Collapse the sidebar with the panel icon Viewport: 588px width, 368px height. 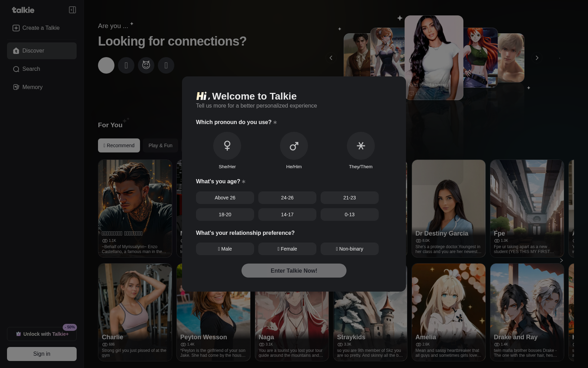(x=72, y=10)
